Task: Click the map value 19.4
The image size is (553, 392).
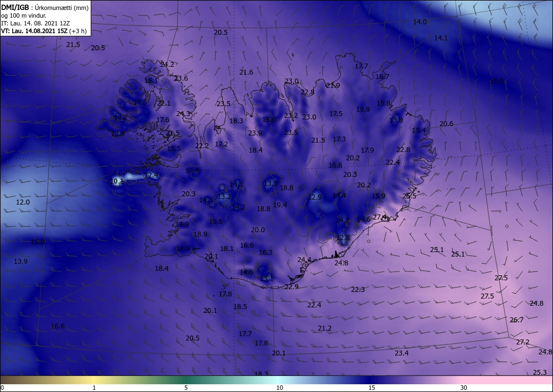Action: (280, 205)
